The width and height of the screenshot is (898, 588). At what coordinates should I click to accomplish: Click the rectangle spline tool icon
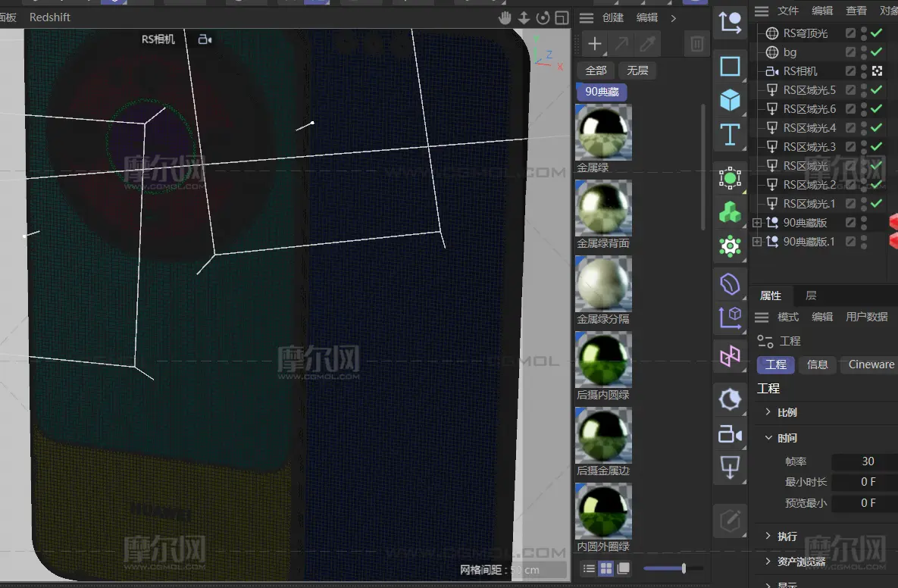(x=730, y=67)
